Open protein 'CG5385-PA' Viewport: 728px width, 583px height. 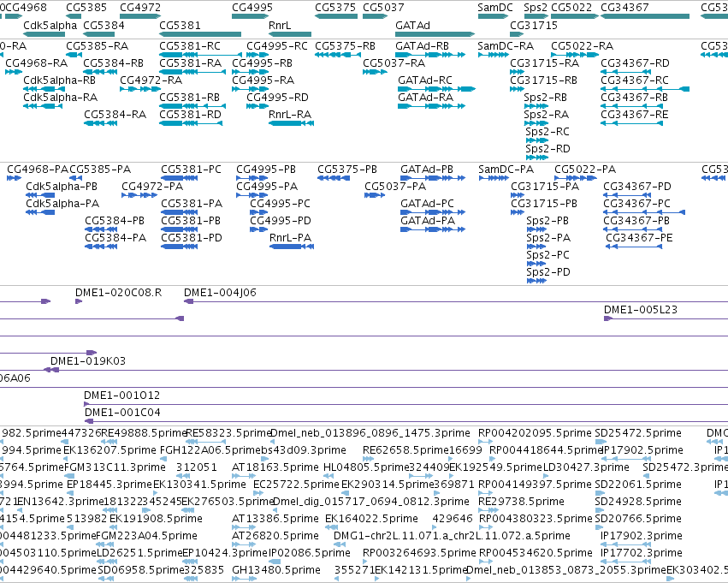point(100,170)
